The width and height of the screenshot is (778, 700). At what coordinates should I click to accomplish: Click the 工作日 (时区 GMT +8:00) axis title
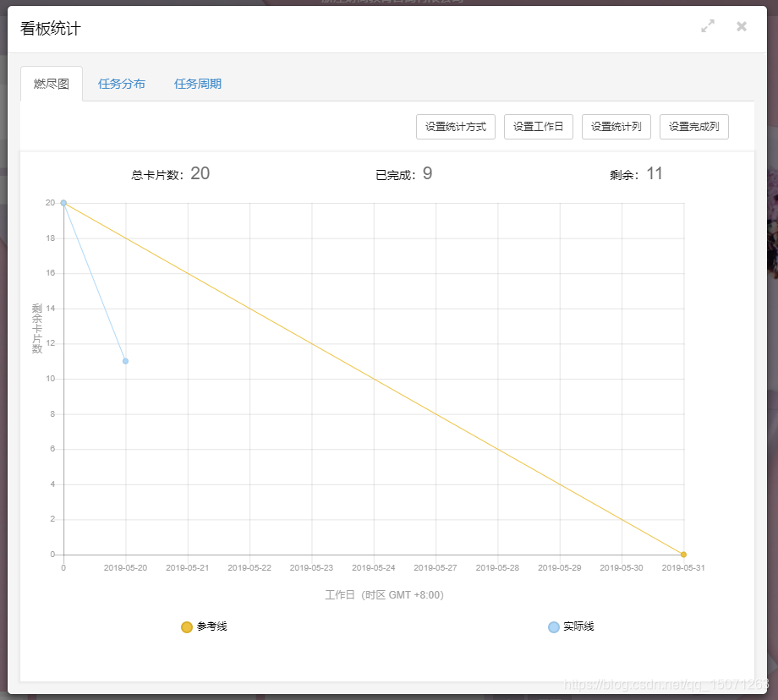click(x=384, y=595)
